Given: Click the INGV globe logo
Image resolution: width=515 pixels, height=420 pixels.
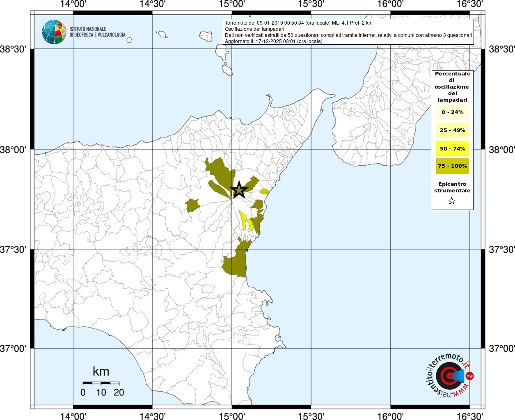Looking at the screenshot, I should pyautogui.click(x=54, y=32).
